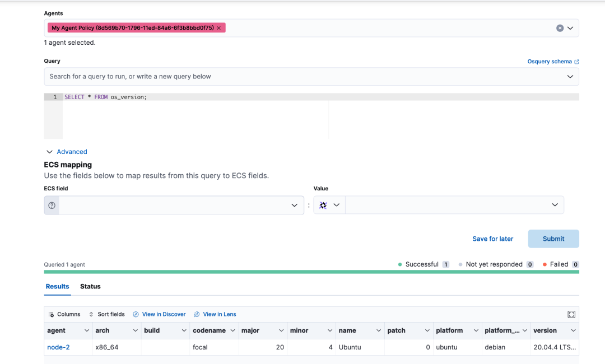Change the value type selector icon
605x364 pixels.
(329, 206)
